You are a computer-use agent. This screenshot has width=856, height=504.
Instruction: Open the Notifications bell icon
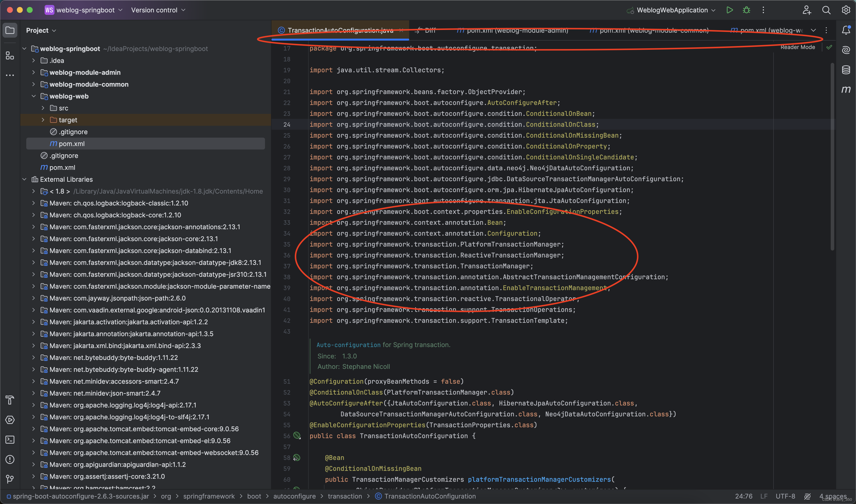click(x=846, y=30)
